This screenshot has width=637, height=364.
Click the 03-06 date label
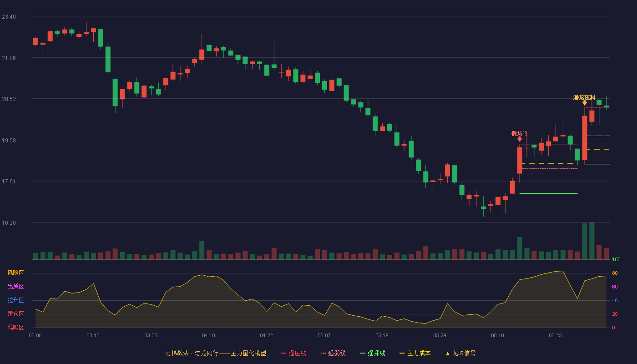35,335
